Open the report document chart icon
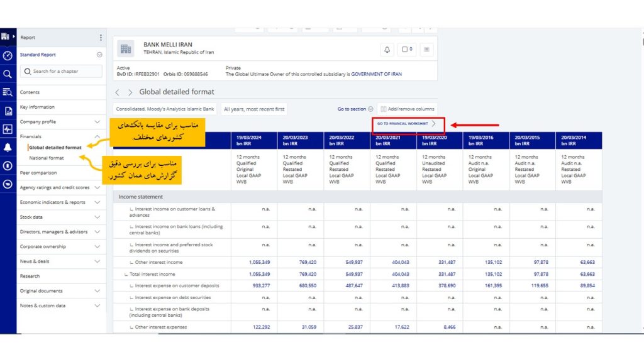This screenshot has width=644, height=362. [8, 111]
